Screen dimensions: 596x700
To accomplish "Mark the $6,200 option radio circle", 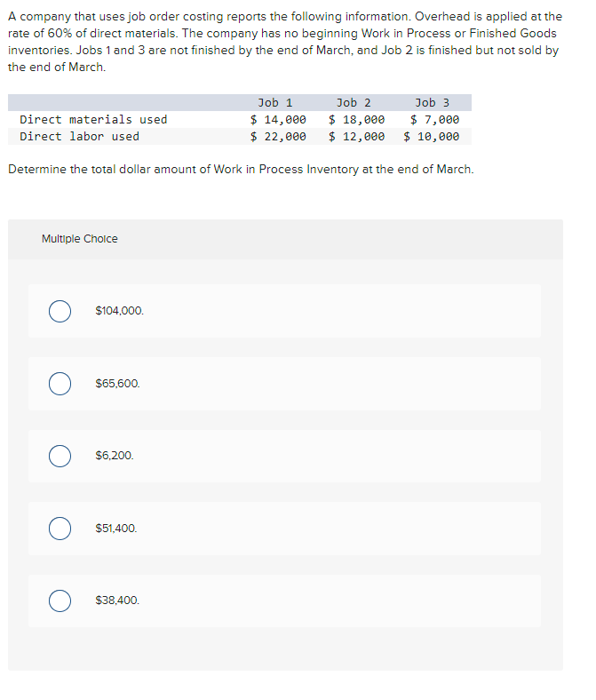I will tap(60, 456).
